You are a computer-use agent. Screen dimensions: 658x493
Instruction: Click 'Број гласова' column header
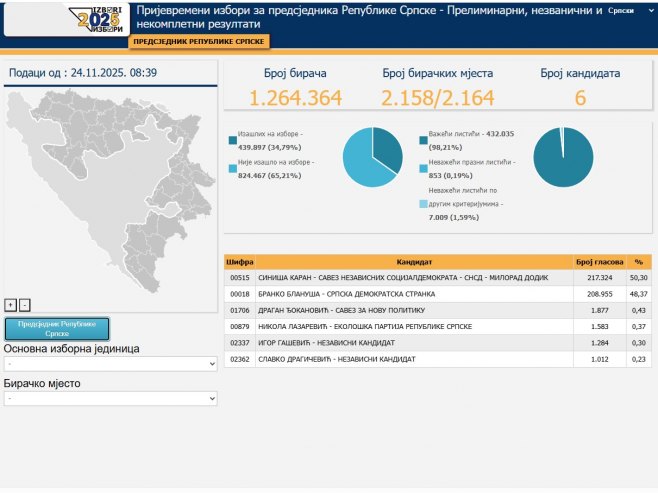(x=600, y=261)
